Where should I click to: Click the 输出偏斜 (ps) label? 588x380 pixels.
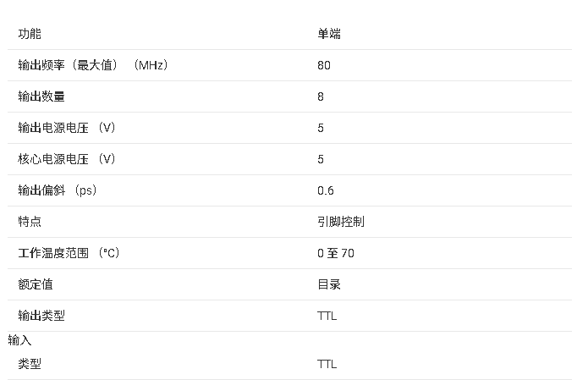(58, 190)
